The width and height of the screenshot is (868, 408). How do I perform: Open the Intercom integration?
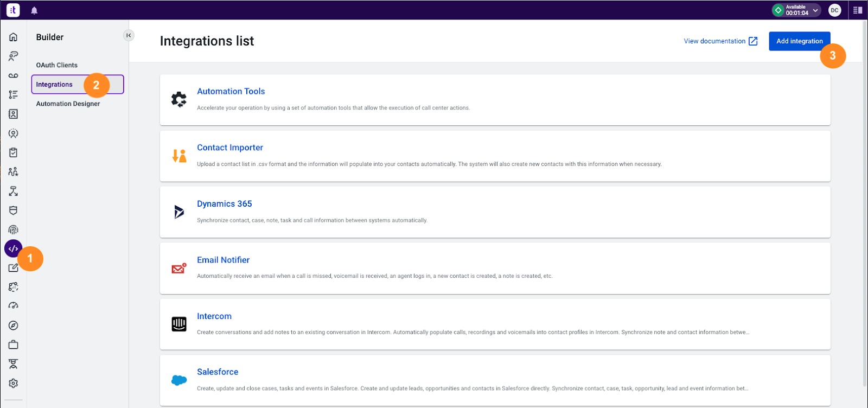214,316
